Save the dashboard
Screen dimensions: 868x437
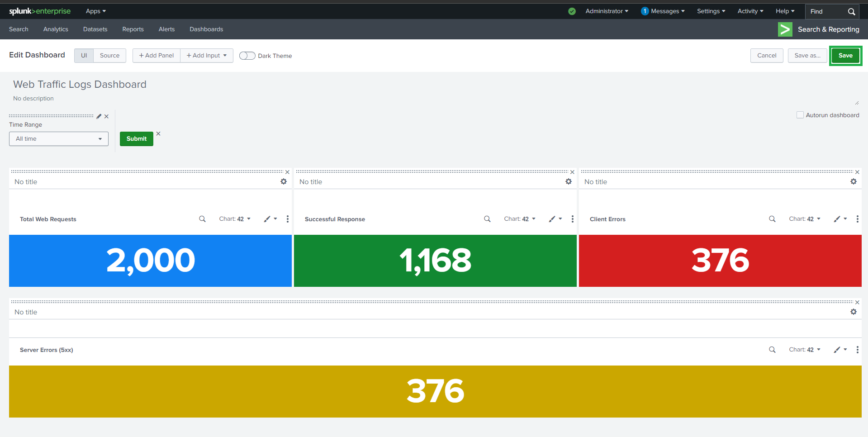[x=845, y=56]
